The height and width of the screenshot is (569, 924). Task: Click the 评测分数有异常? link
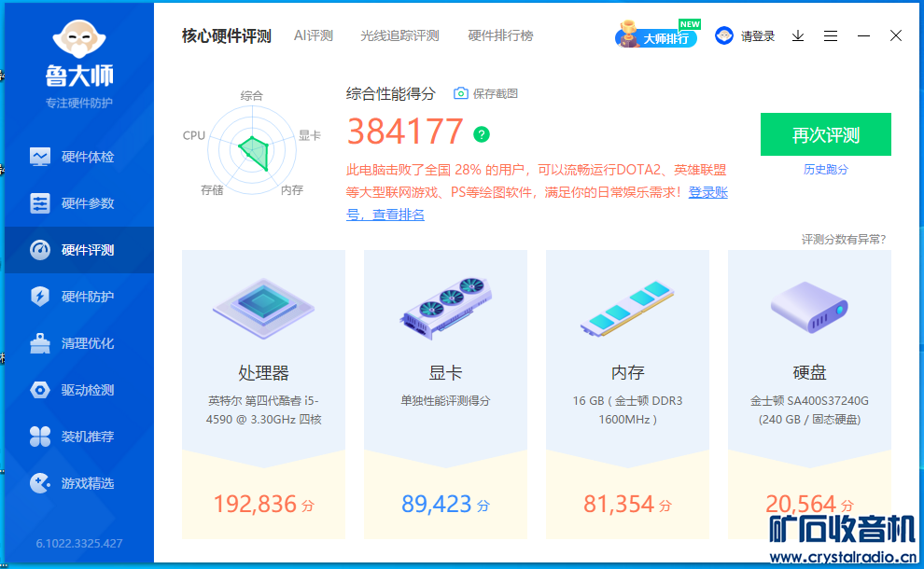(844, 239)
